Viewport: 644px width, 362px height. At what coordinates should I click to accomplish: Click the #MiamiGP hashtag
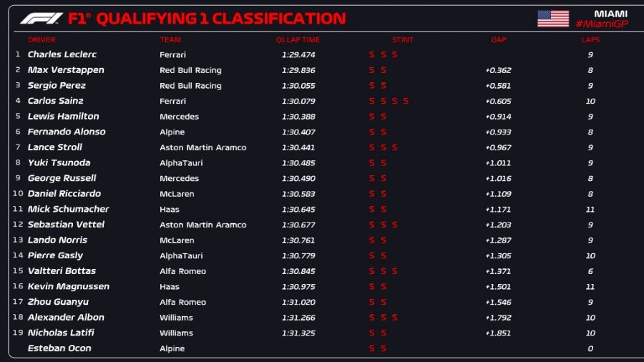[602, 24]
